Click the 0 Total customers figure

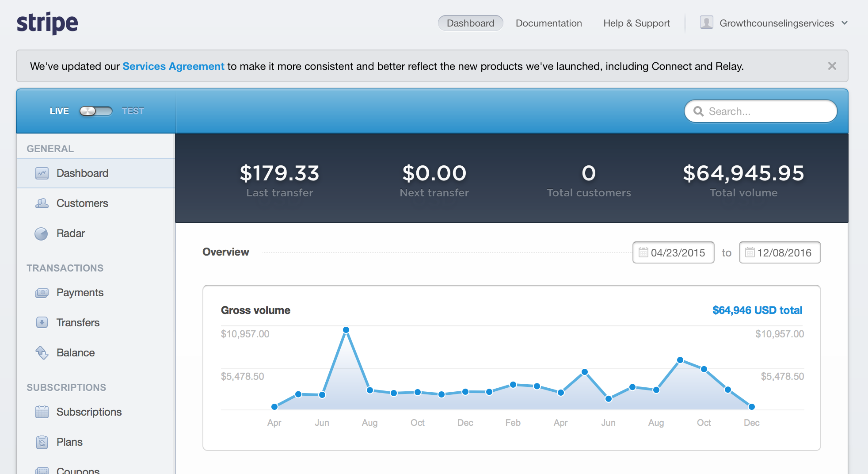pyautogui.click(x=589, y=173)
